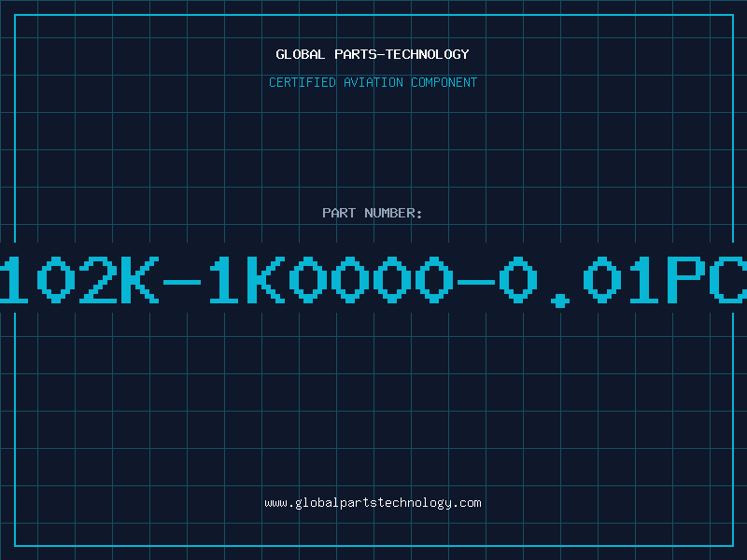Click the digit 2 in 102K
Image resolution: width=747 pixels, height=560 pixels.
[98, 280]
